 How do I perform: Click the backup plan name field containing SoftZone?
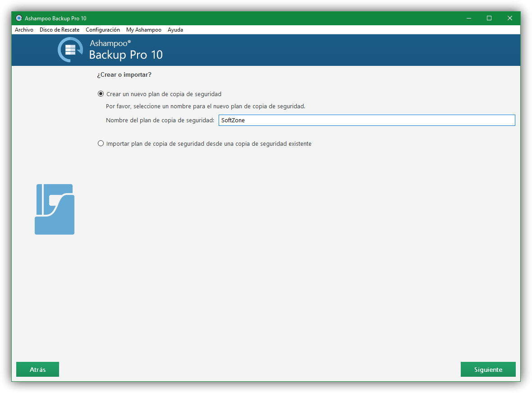[x=367, y=120]
